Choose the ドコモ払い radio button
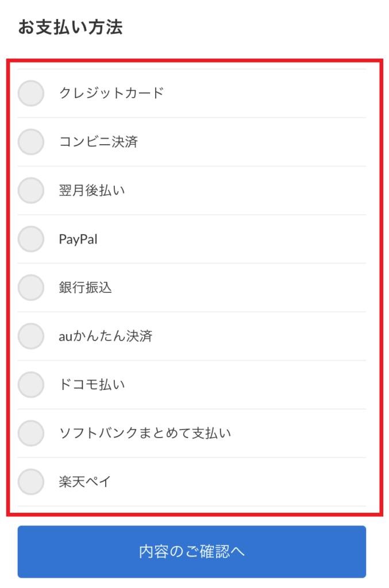 point(31,384)
